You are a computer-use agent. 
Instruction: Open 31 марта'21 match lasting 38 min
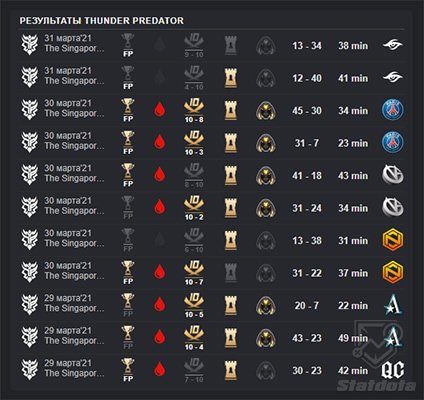click(x=212, y=45)
